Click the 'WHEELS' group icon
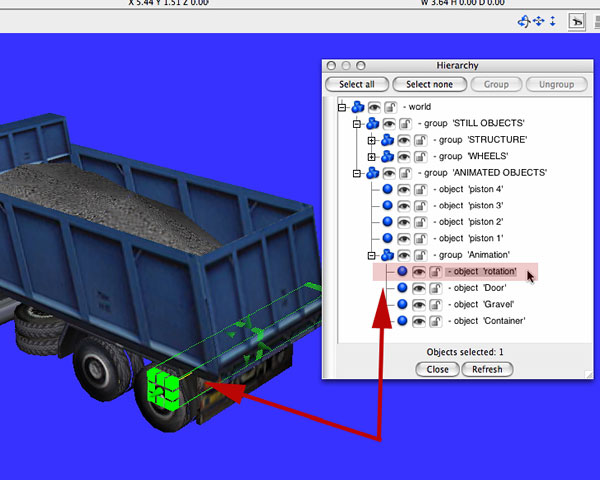This screenshot has width=600, height=480. 387,156
